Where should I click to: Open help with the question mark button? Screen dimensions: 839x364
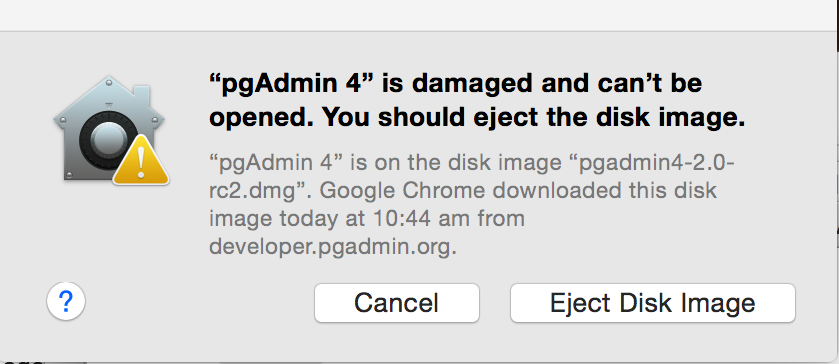66,302
